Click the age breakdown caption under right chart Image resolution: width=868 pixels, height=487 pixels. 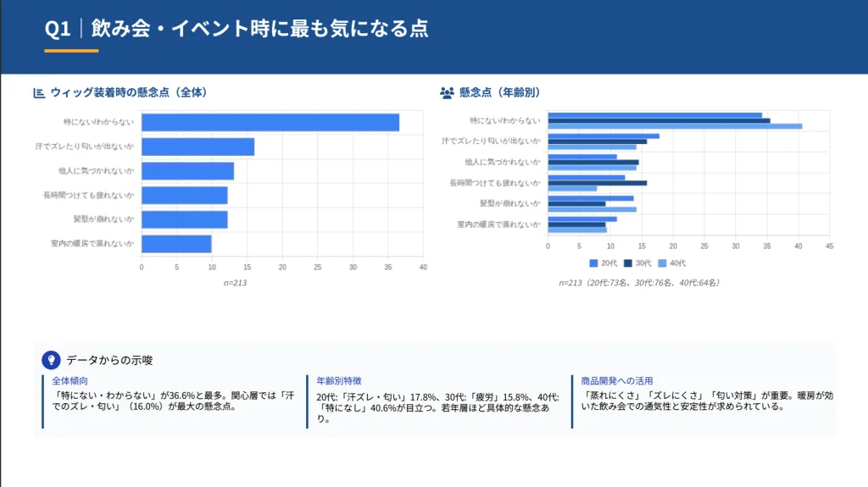click(639, 283)
